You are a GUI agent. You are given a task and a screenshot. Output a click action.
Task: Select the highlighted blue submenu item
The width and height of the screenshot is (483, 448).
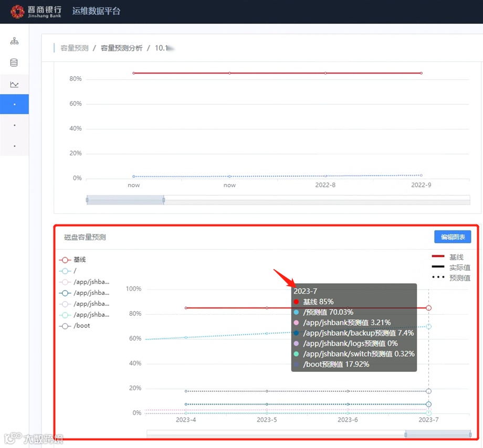pos(15,104)
